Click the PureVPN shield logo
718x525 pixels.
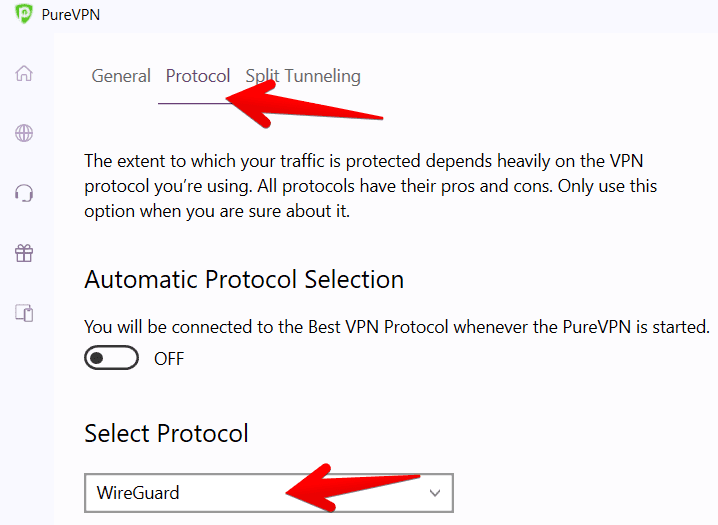point(25,15)
